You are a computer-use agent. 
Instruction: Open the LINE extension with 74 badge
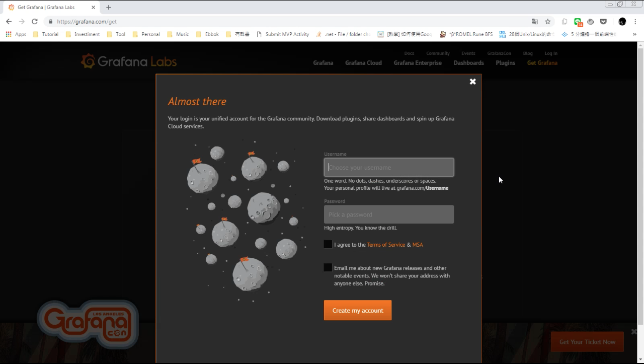point(578,22)
